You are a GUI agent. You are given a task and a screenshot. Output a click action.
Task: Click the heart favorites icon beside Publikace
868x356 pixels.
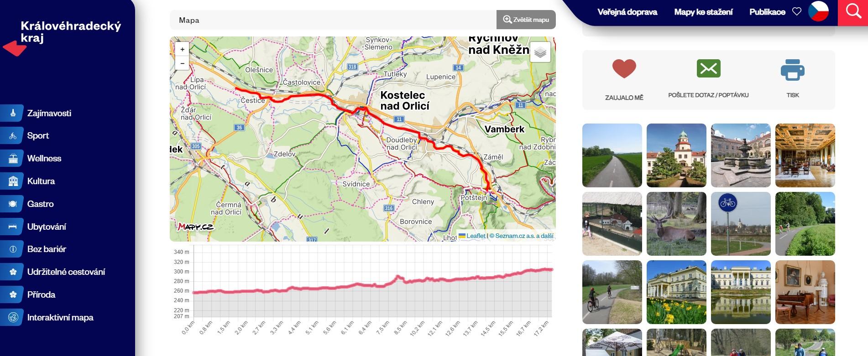tap(797, 12)
